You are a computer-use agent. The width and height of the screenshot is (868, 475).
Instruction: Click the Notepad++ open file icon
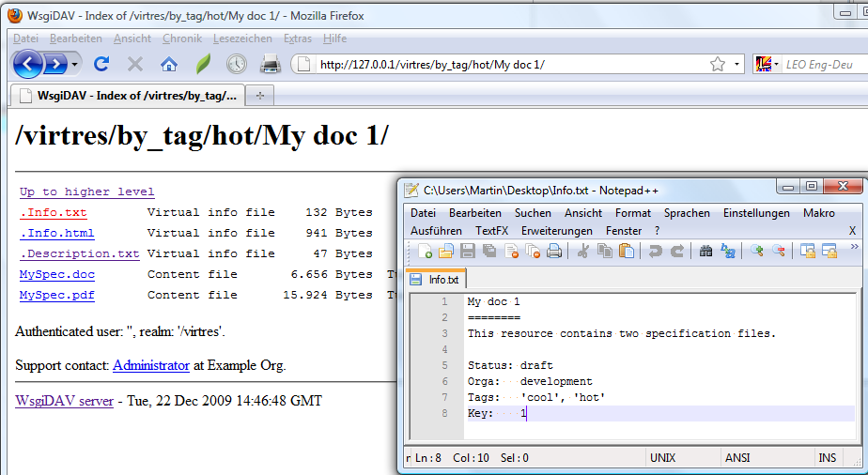tap(445, 251)
